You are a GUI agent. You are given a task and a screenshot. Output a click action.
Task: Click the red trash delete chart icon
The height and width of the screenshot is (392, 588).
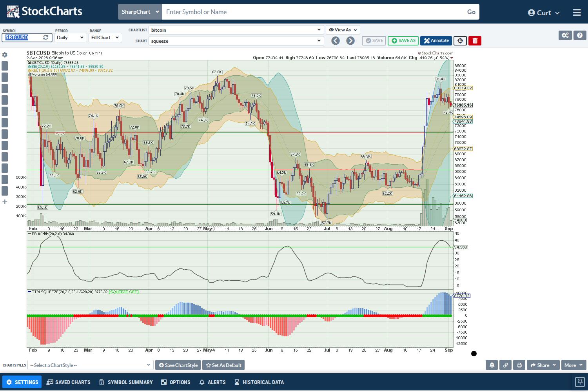475,41
